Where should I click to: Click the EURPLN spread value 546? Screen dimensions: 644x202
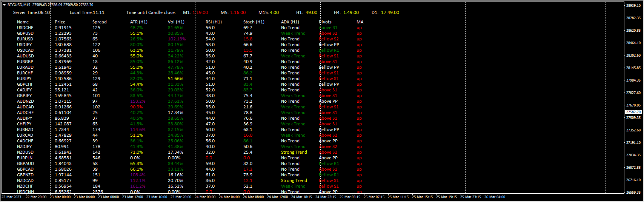point(97,158)
